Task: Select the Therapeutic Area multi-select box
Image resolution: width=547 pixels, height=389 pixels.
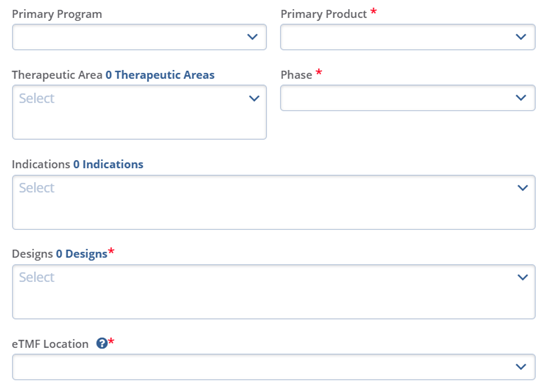Action: tap(140, 112)
